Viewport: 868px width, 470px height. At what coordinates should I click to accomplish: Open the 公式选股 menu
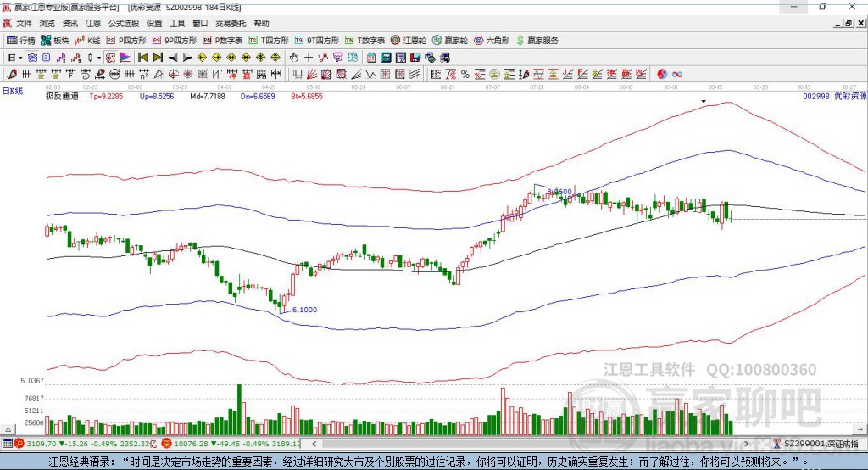tap(124, 23)
